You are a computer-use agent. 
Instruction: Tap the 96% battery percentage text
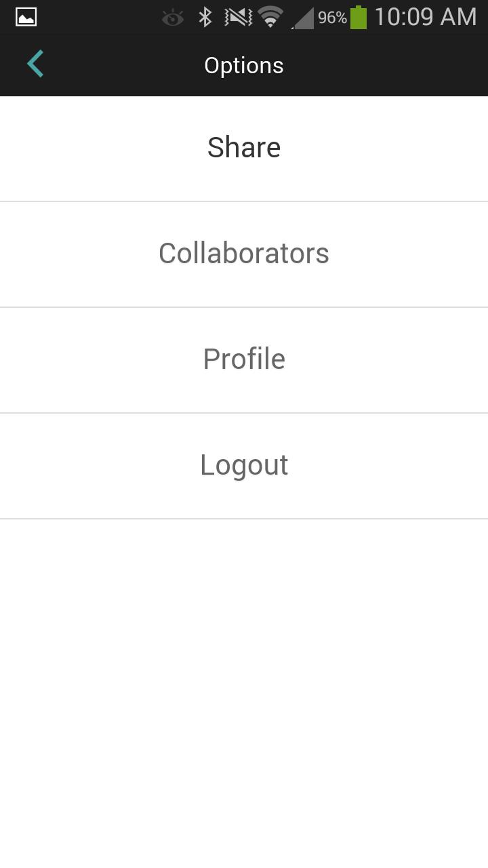click(332, 18)
